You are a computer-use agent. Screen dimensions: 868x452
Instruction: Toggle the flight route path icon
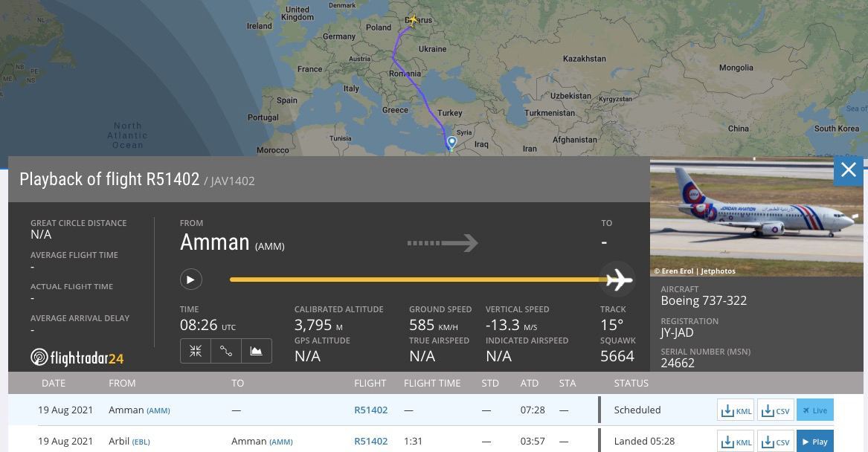(x=226, y=351)
